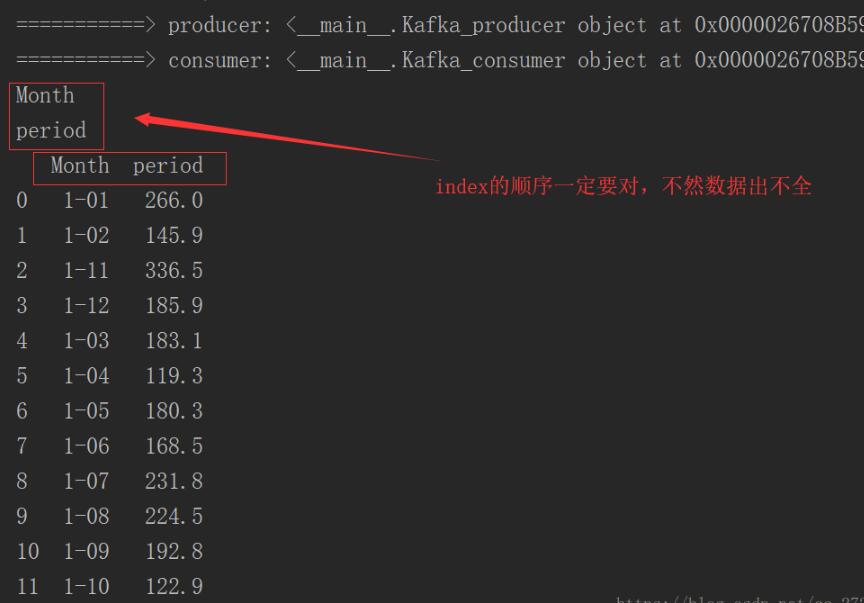
Task: Click the standalone Month line above the table
Action: click(x=45, y=96)
